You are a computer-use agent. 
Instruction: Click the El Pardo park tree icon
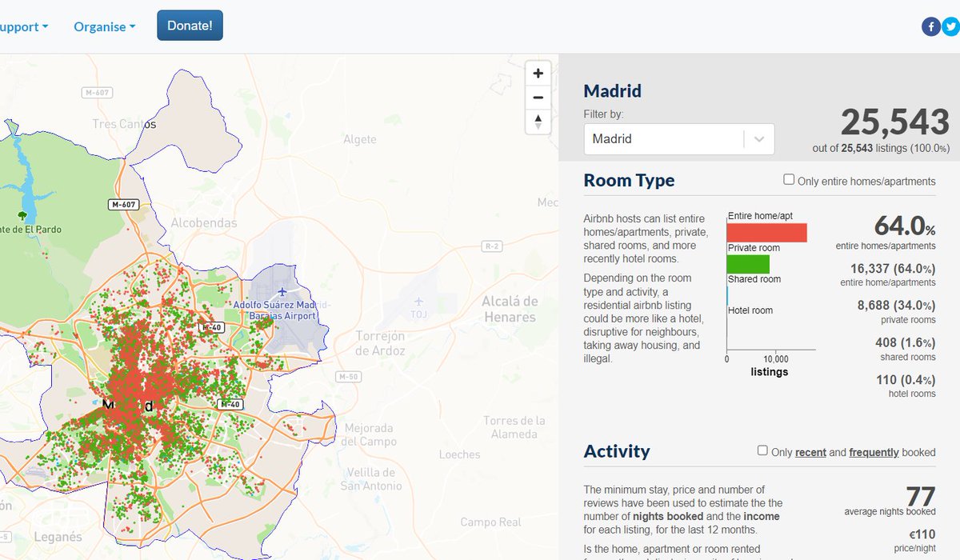[22, 216]
